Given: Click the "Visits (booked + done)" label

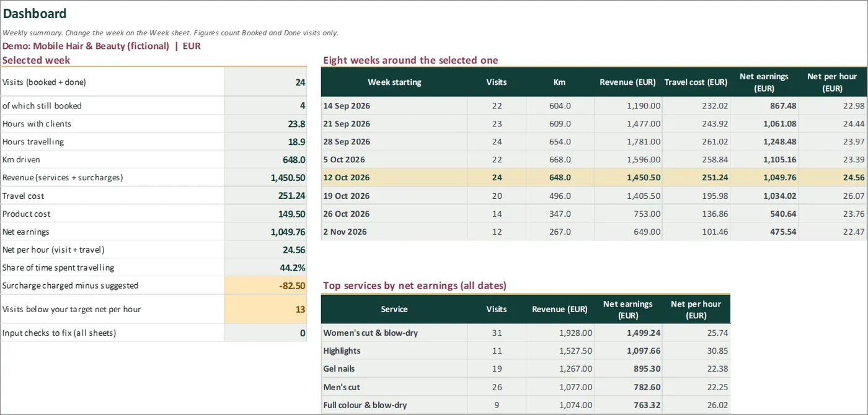Looking at the screenshot, I should (44, 82).
